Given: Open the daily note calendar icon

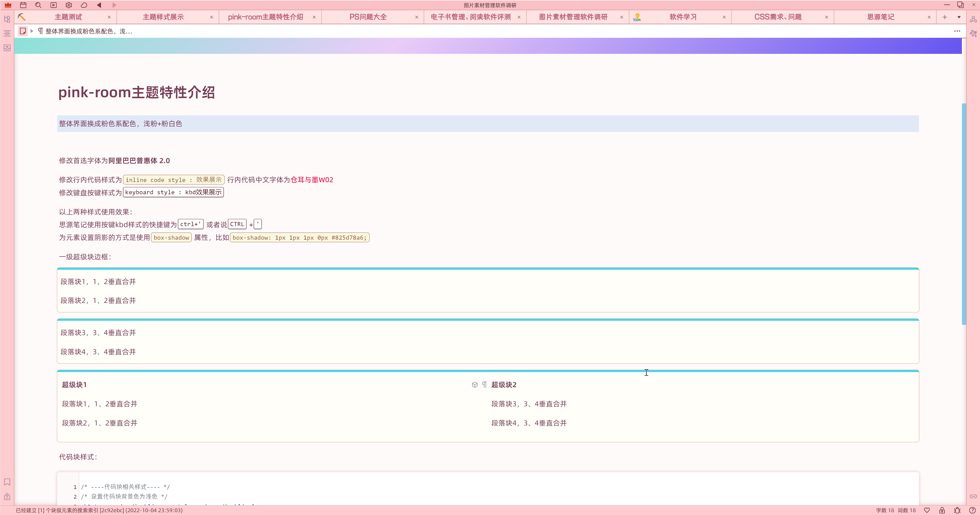Looking at the screenshot, I should point(23,5).
